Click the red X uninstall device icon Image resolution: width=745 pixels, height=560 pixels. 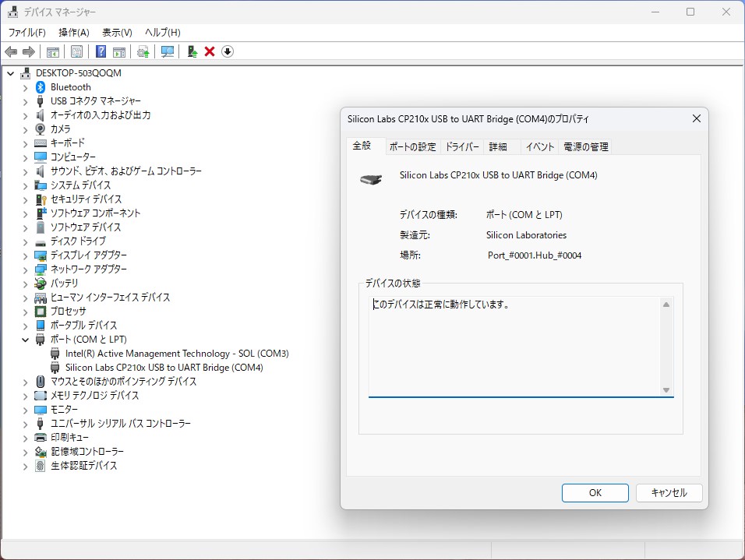pyautogui.click(x=210, y=51)
